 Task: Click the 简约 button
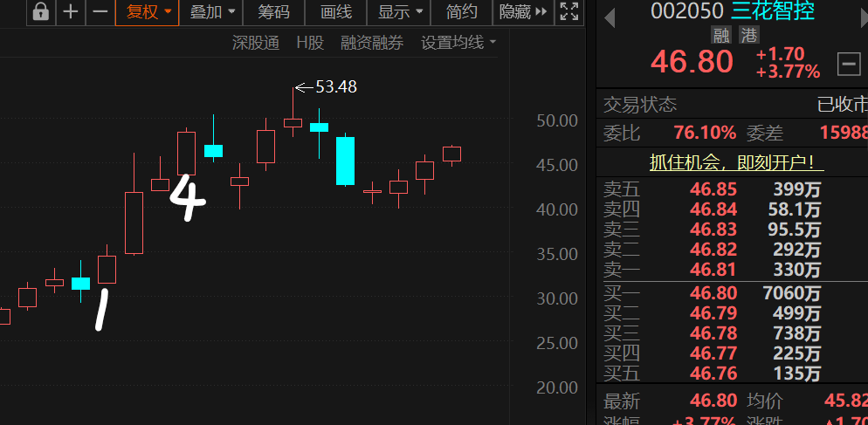click(462, 12)
